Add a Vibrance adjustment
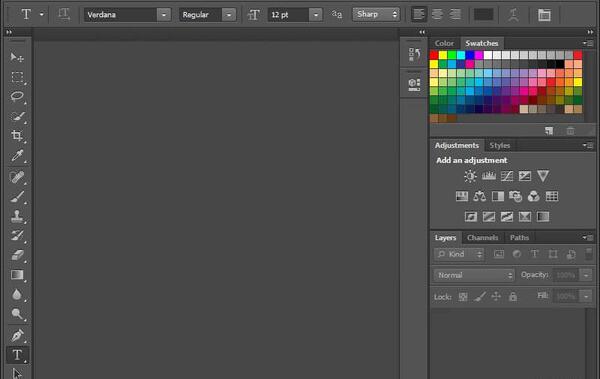 [x=543, y=176]
